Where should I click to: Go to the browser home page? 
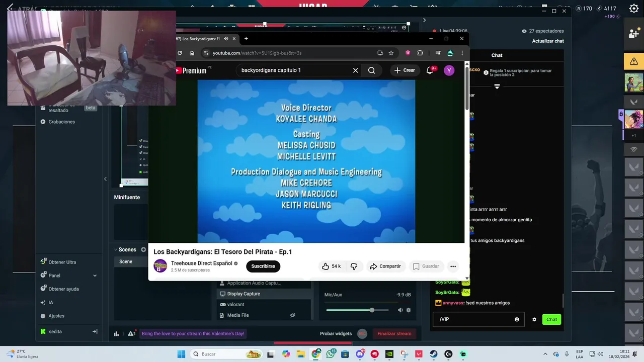(x=192, y=53)
